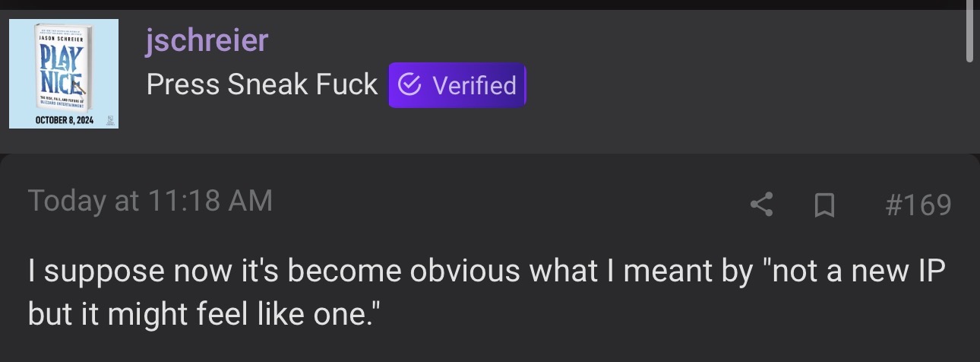Screen dimensions: 980x362
Task: Bookmark post #169 with the bookmark icon
Action: [824, 204]
